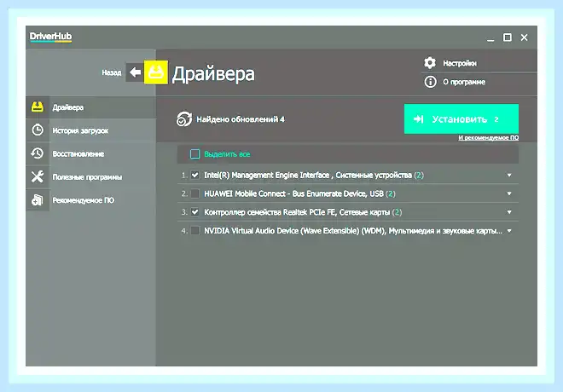Image resolution: width=563 pixels, height=392 pixels.
Task: Open the Восстановление section
Action: (x=90, y=154)
